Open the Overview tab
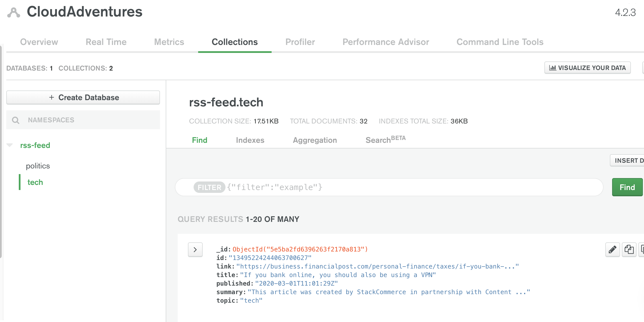The image size is (644, 322). 39,42
